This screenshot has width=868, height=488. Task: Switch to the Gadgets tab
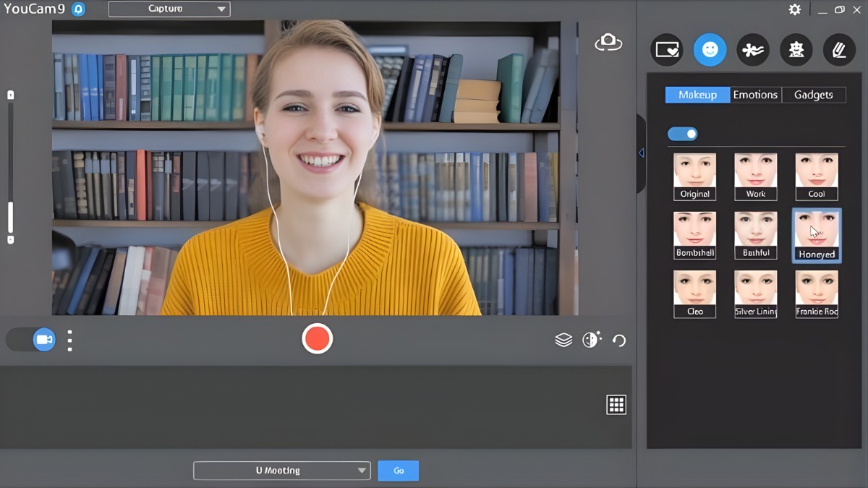coord(813,95)
